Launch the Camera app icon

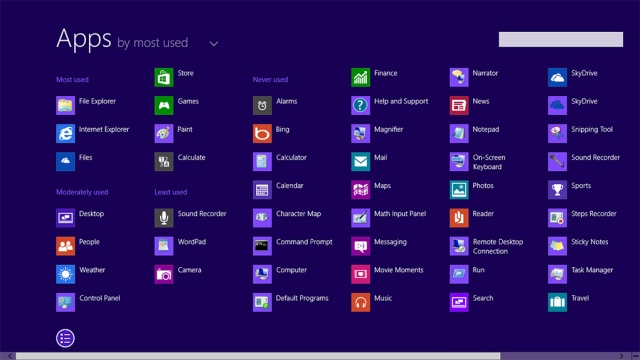click(x=164, y=274)
